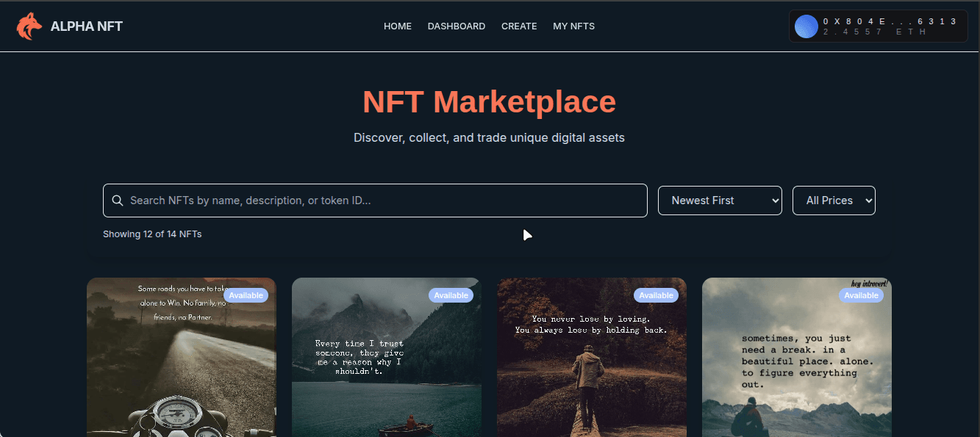Image resolution: width=980 pixels, height=437 pixels.
Task: Click the Showing 12 of 14 NFTs text
Action: pyautogui.click(x=152, y=234)
